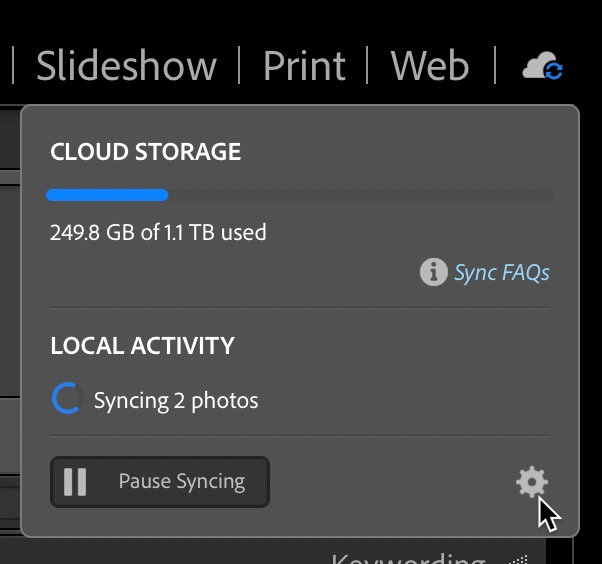Click the pause bars icon in button
Image resolution: width=602 pixels, height=564 pixels.
75,481
